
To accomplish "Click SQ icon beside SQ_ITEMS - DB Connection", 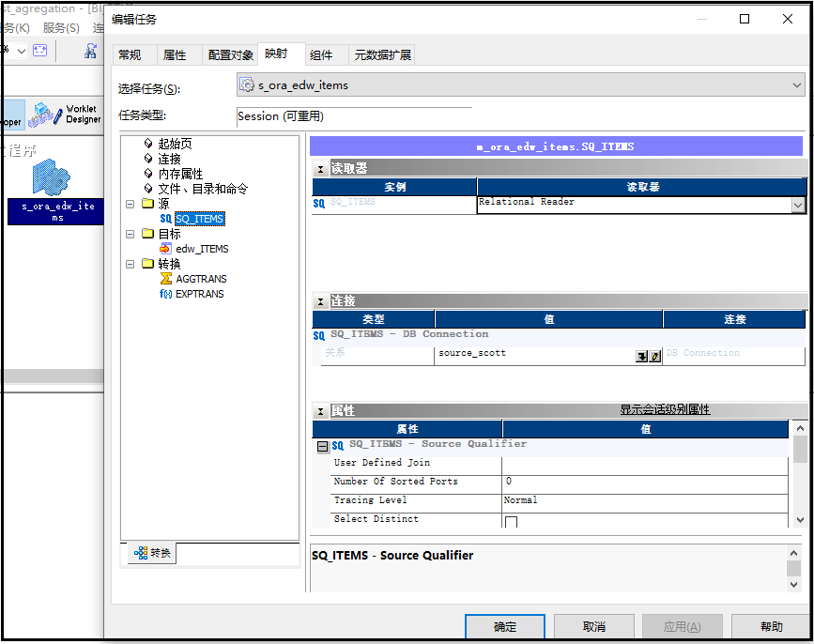I will click(319, 336).
